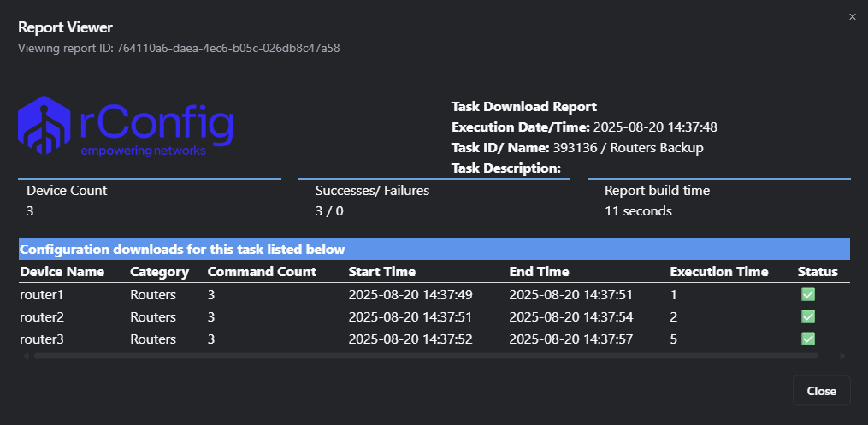Select the End Time column header
The image size is (868, 425).
point(539,272)
